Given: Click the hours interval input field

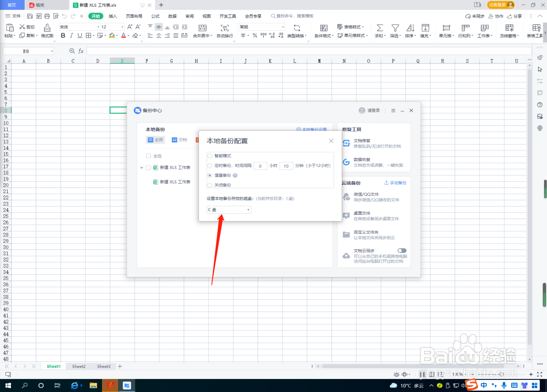Looking at the screenshot, I should (260, 166).
